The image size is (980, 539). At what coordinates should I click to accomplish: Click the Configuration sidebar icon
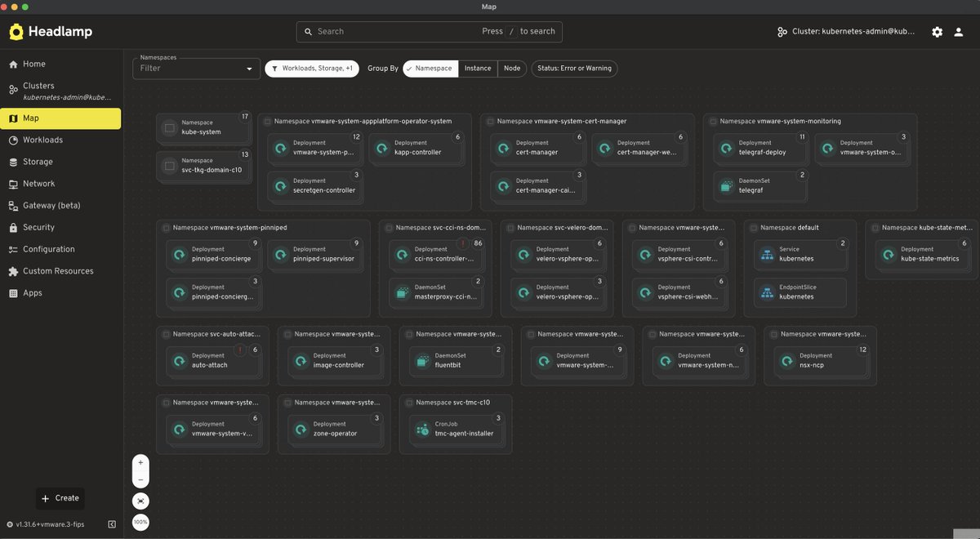[x=13, y=249]
